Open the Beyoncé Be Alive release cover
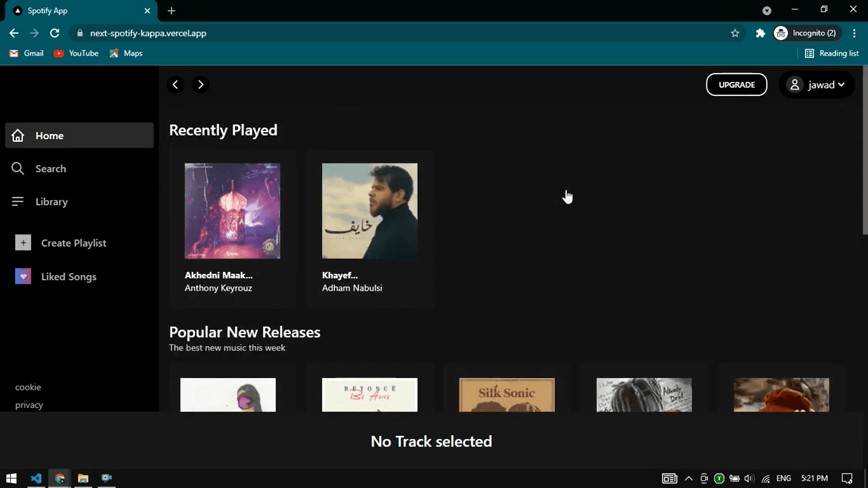 370,395
